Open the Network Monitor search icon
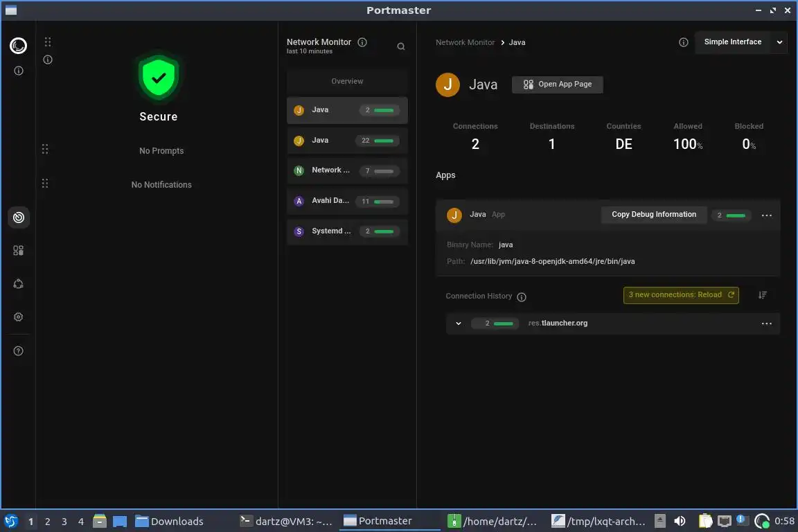 pyautogui.click(x=401, y=46)
